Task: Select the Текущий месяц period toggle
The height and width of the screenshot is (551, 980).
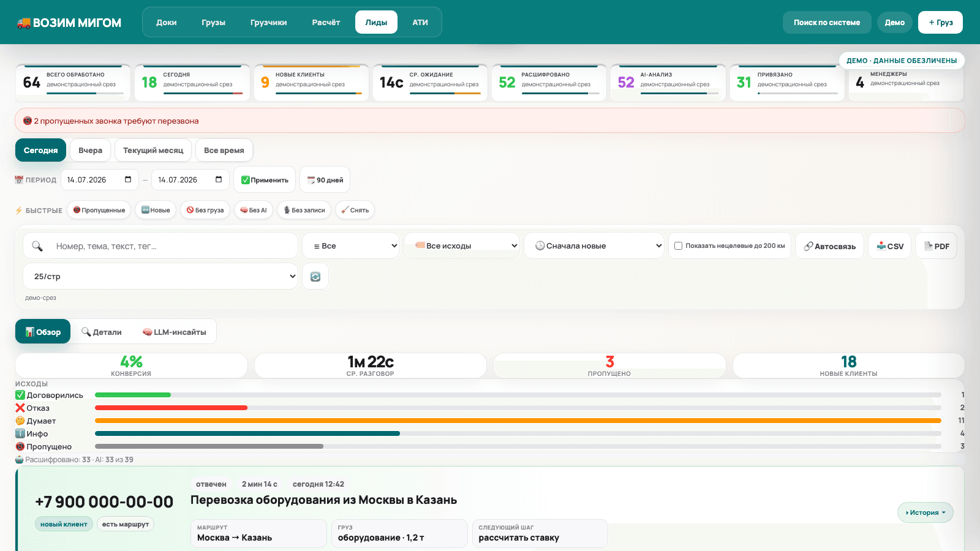Action: [153, 150]
